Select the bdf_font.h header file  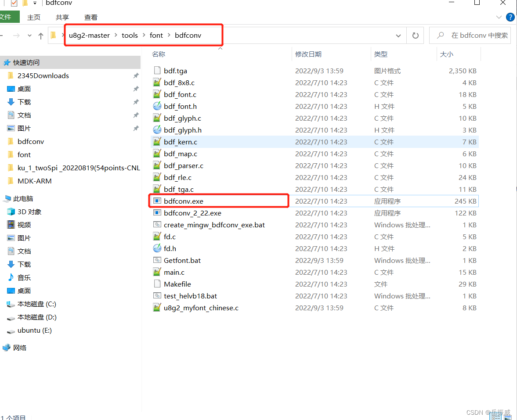click(x=181, y=106)
